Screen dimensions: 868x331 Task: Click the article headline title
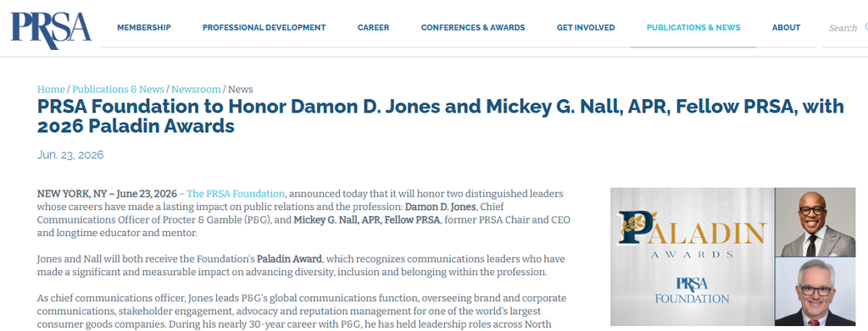pos(441,116)
